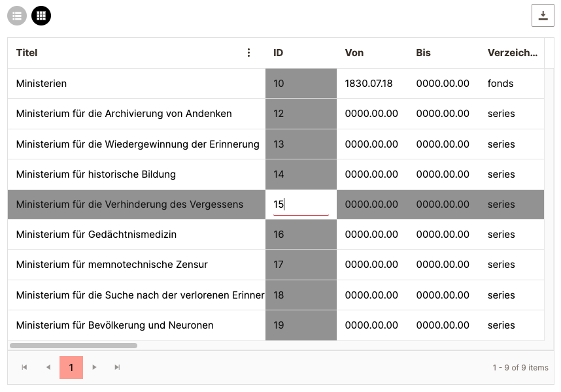Screen dimensions: 561x392
Task: Select the Ministerien row title
Action: pyautogui.click(x=41, y=84)
